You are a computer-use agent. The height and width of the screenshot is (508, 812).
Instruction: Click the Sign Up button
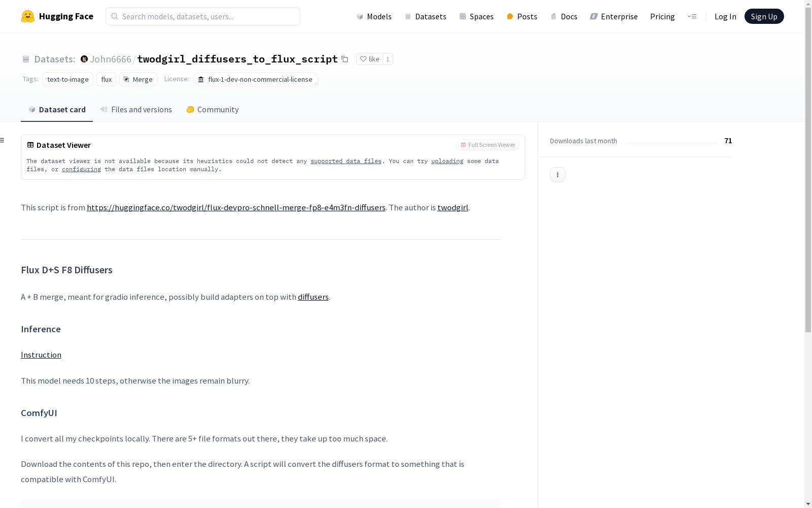click(764, 16)
